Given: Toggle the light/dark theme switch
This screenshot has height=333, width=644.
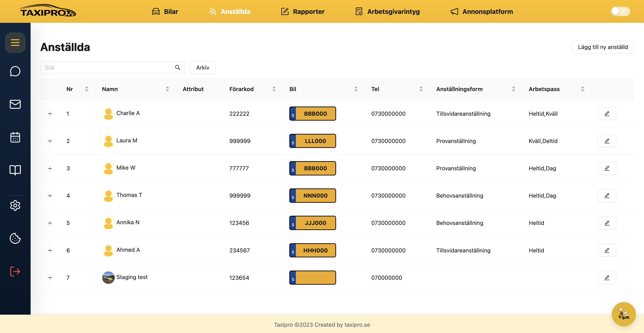Looking at the screenshot, I should (621, 11).
